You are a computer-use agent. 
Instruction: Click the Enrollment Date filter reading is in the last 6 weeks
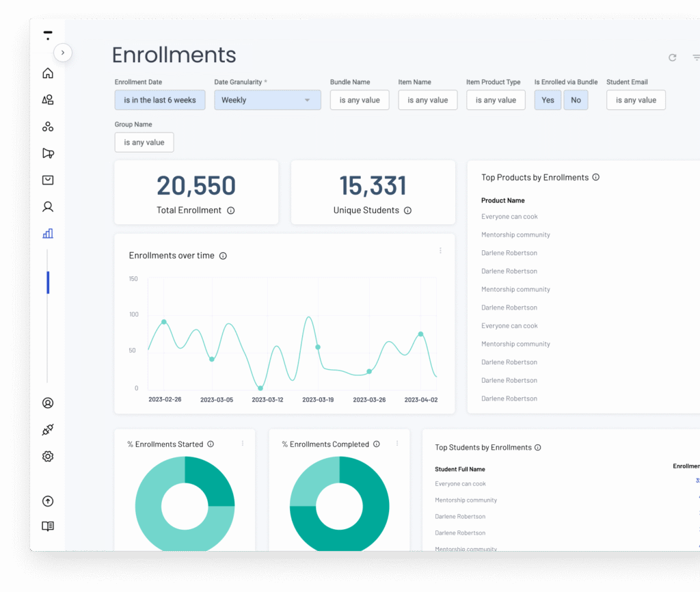(159, 100)
